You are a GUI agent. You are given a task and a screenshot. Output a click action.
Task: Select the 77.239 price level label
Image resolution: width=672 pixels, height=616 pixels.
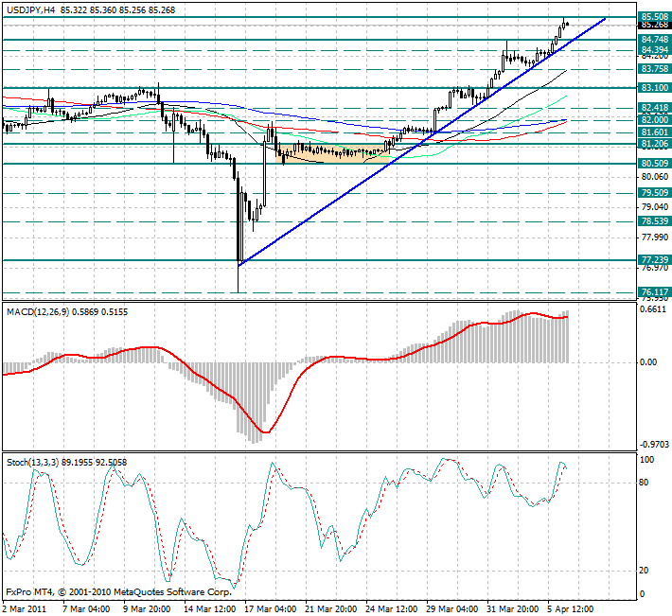pyautogui.click(x=654, y=260)
